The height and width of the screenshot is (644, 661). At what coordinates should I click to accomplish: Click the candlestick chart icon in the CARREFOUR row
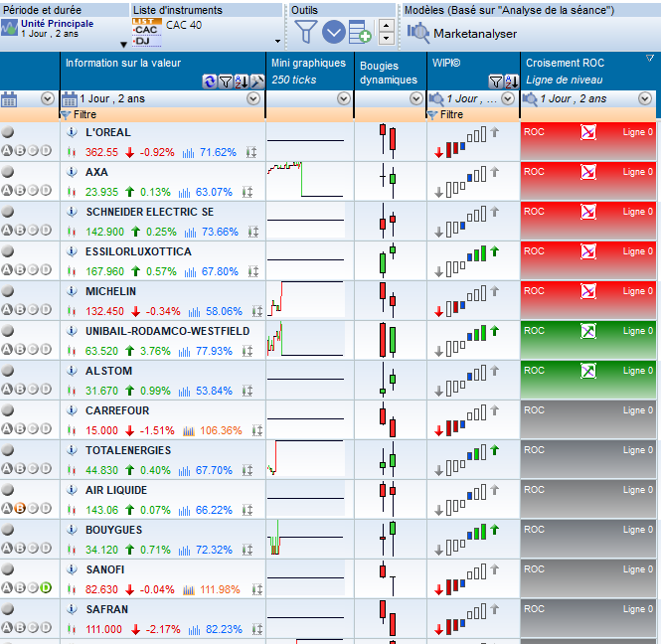pyautogui.click(x=72, y=430)
